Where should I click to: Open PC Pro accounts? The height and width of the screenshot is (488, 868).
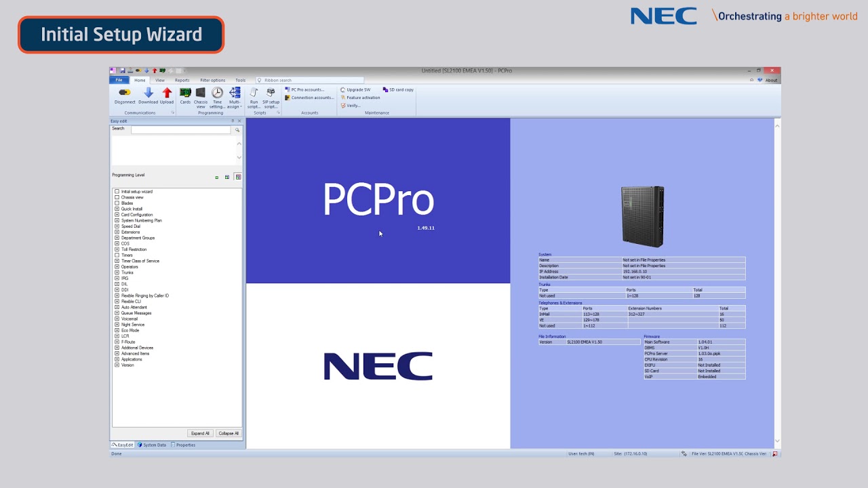pos(305,89)
